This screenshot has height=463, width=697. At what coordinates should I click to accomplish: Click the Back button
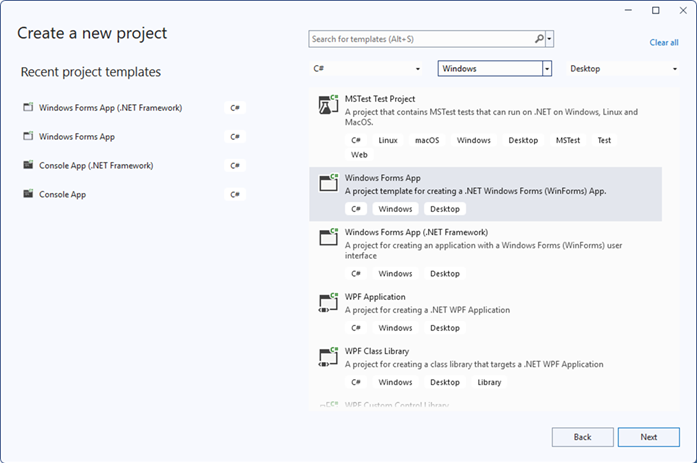point(582,437)
